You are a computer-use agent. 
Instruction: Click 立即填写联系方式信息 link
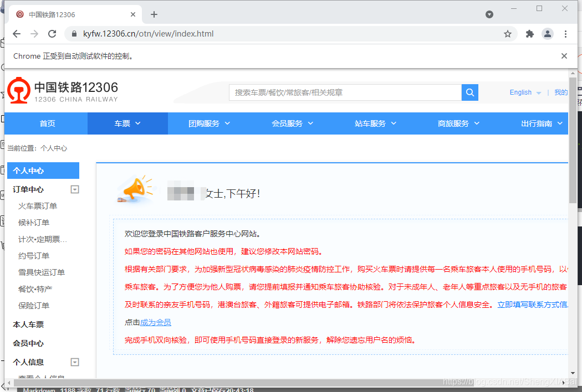[x=533, y=305]
